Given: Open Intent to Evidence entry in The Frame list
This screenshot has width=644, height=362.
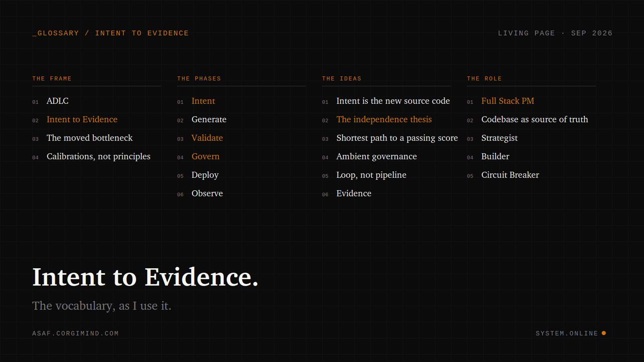Looking at the screenshot, I should (82, 119).
